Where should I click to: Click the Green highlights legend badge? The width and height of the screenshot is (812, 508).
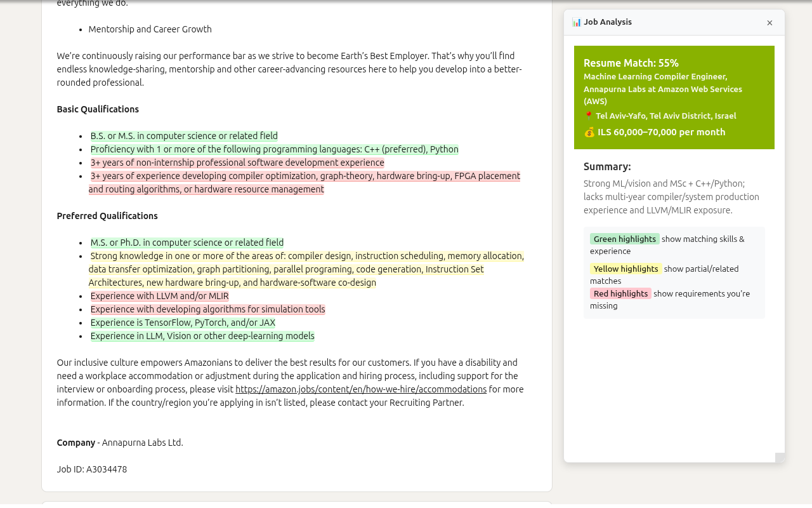click(x=624, y=239)
